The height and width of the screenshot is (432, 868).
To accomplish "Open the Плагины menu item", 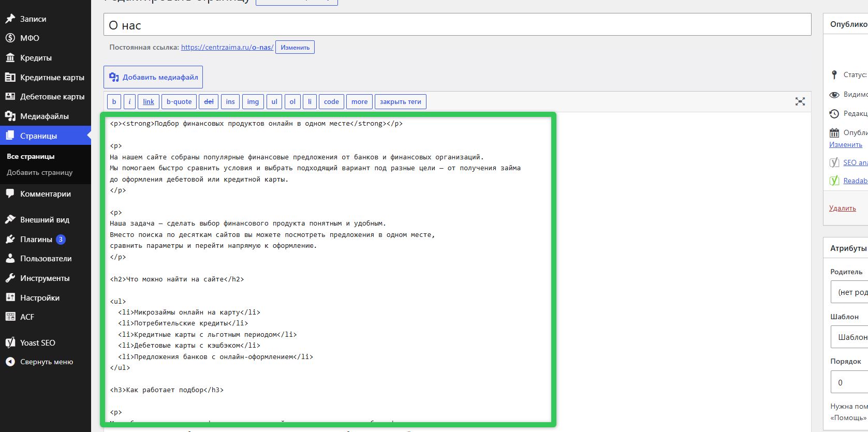I will 46,240.
